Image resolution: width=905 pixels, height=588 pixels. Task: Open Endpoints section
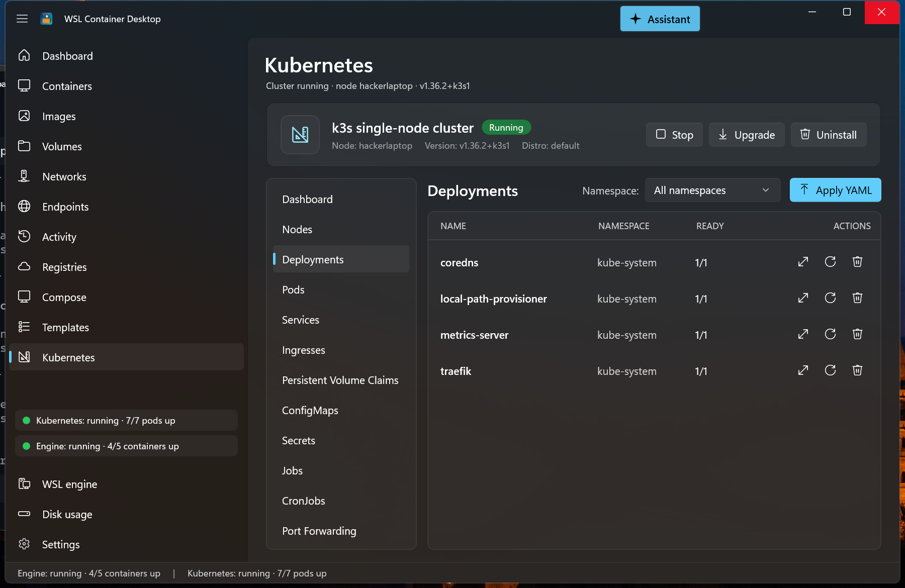point(126,207)
